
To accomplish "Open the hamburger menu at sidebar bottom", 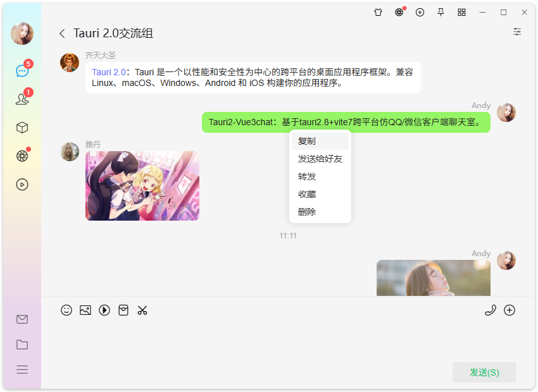I will (22, 370).
